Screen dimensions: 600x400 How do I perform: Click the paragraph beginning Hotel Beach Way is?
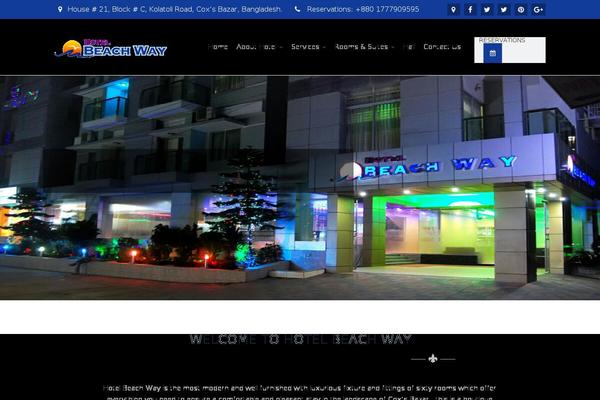pyautogui.click(x=300, y=393)
